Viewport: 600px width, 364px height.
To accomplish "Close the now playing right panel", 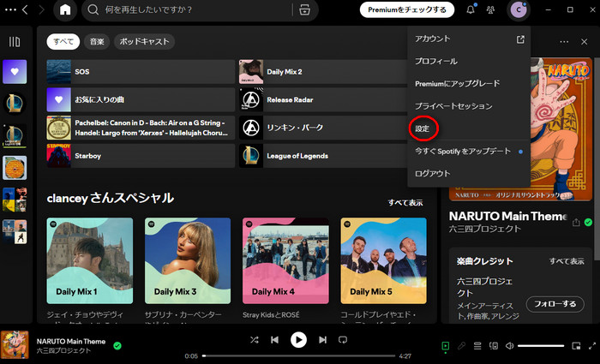I will click(584, 42).
